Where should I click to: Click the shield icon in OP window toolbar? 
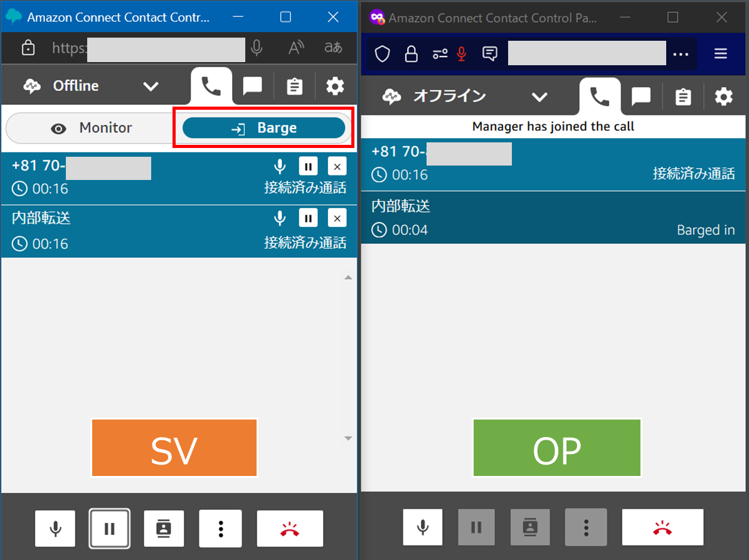(383, 53)
